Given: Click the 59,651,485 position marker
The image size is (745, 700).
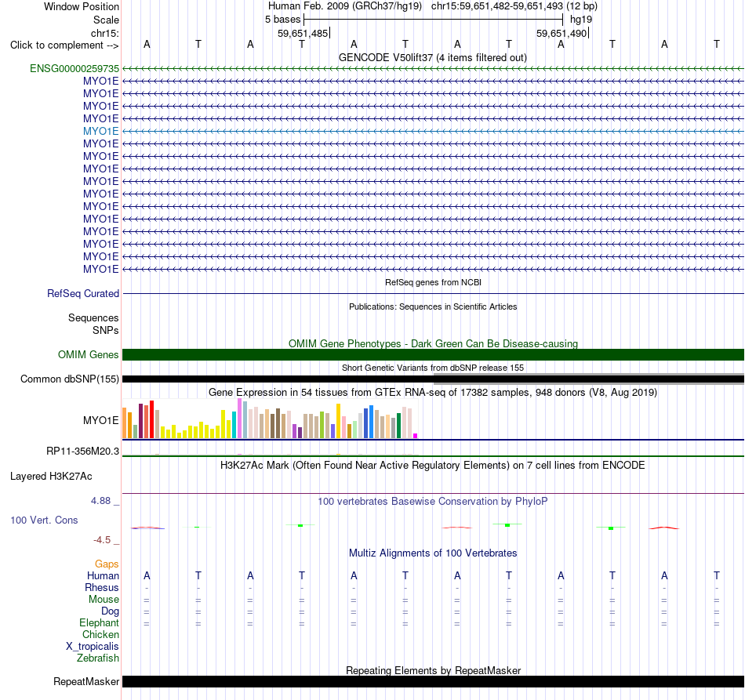Looking at the screenshot, I should point(303,33).
